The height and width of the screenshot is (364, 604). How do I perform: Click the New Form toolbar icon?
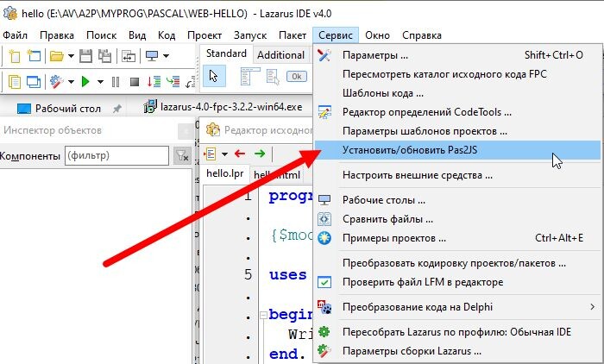coord(34,56)
